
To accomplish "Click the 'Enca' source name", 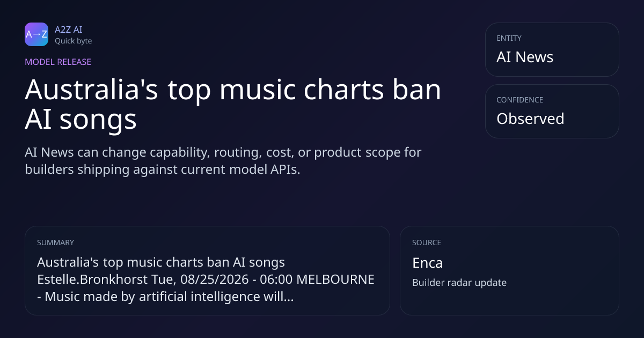I will tap(427, 263).
